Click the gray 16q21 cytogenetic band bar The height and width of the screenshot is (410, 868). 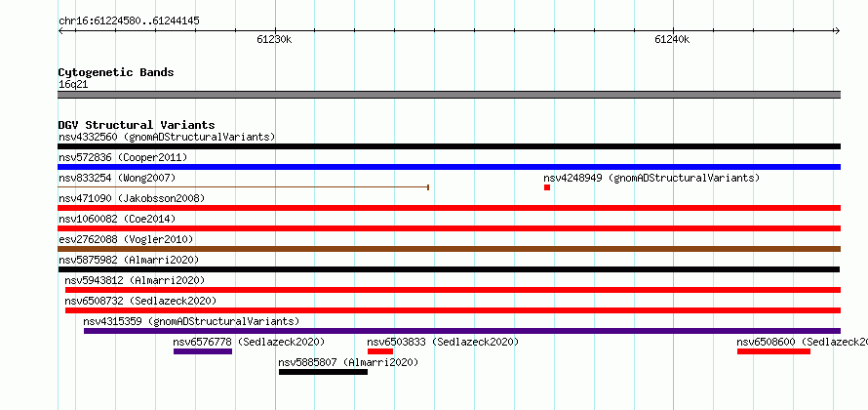(449, 95)
